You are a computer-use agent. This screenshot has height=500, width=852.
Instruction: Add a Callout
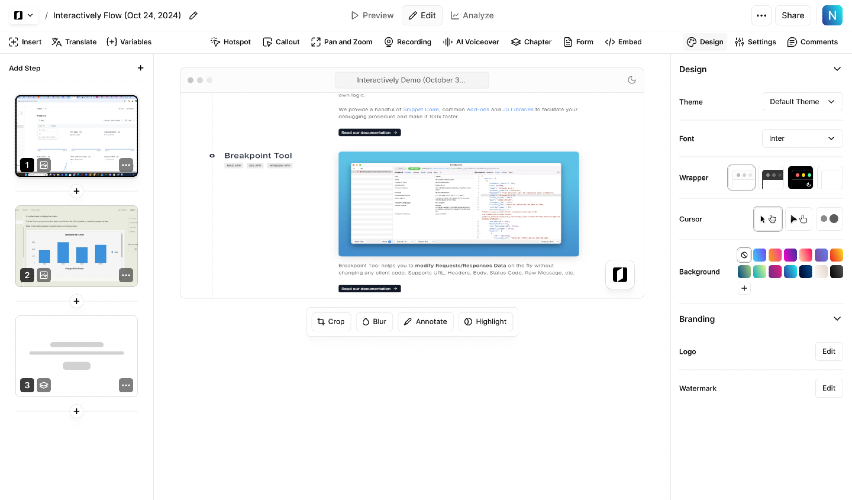click(x=281, y=42)
